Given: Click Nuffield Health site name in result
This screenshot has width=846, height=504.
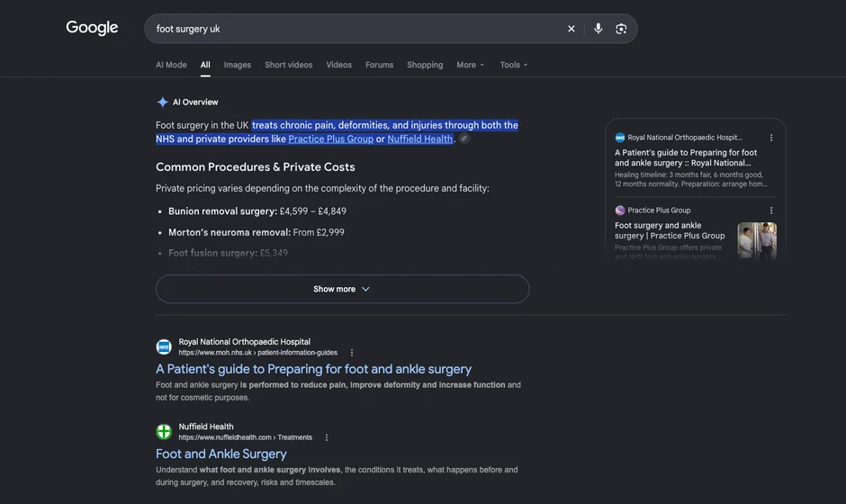Looking at the screenshot, I should 206,427.
